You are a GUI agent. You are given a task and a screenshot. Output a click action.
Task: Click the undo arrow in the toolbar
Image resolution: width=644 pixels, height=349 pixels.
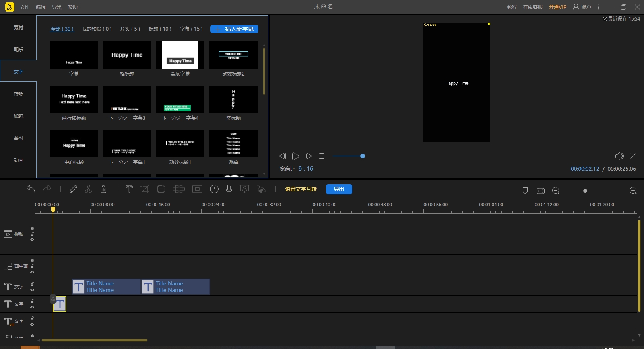click(31, 189)
